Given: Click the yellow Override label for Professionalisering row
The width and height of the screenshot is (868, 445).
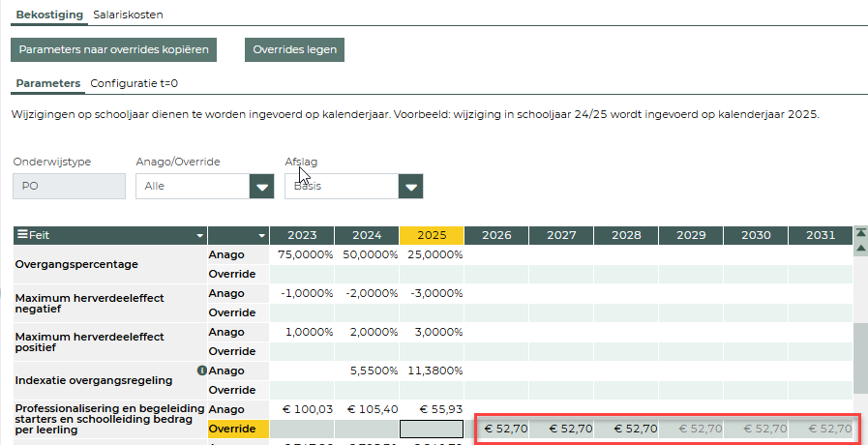Looking at the screenshot, I should click(x=238, y=429).
